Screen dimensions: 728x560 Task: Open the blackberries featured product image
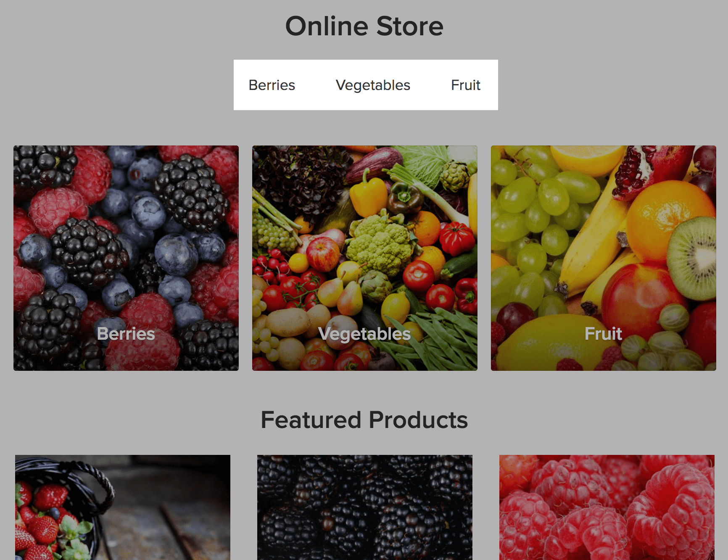(365, 507)
